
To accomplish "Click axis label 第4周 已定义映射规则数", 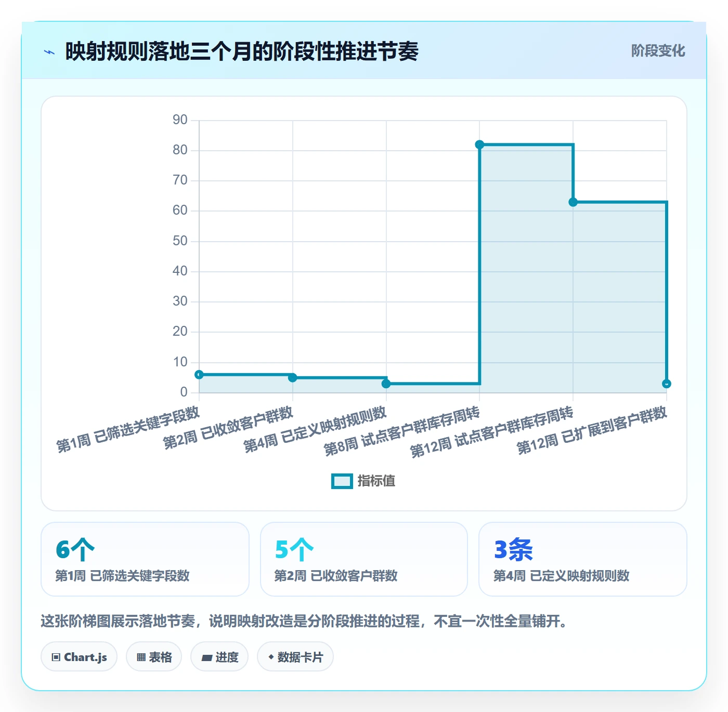I will (315, 429).
